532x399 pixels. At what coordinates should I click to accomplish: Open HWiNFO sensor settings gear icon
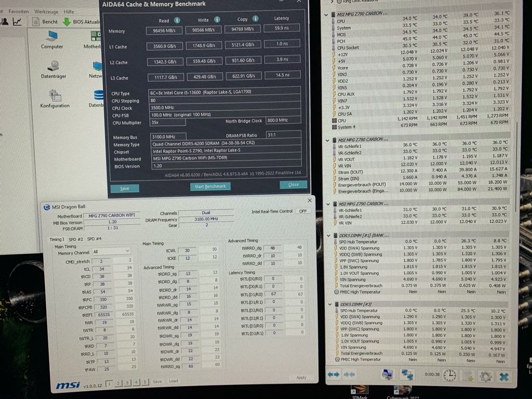coord(485,376)
